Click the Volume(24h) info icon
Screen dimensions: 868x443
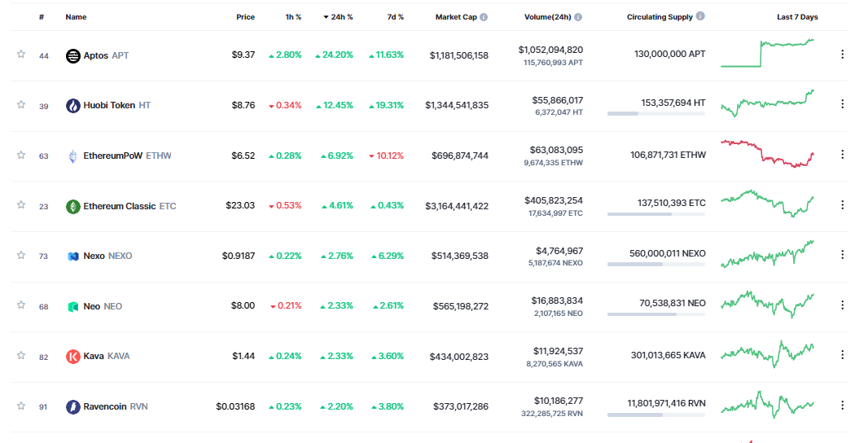pyautogui.click(x=578, y=17)
